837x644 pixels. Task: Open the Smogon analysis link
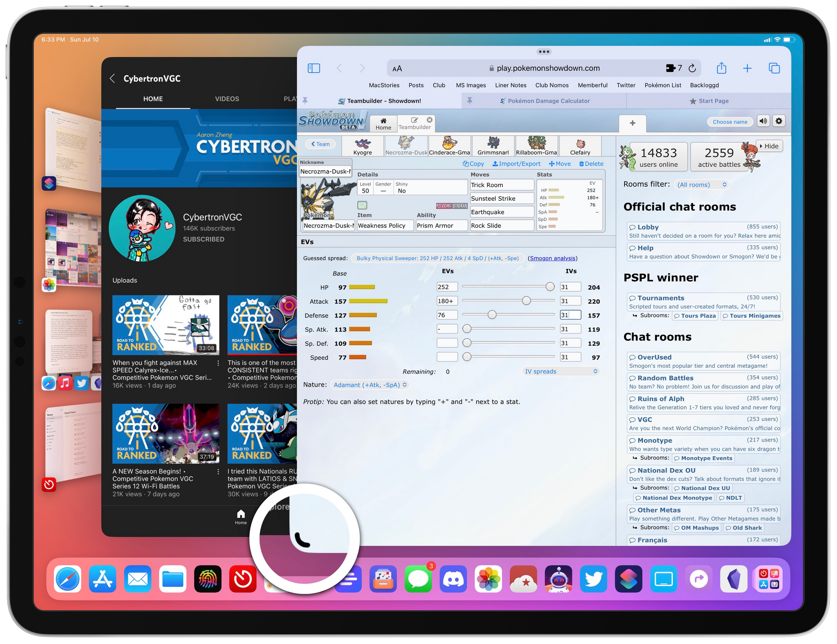553,258
